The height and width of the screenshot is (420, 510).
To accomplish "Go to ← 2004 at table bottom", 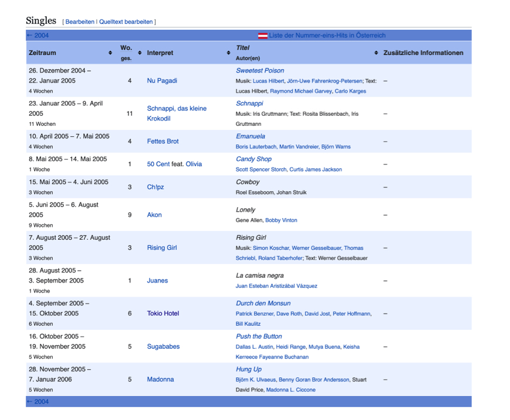I will point(37,402).
